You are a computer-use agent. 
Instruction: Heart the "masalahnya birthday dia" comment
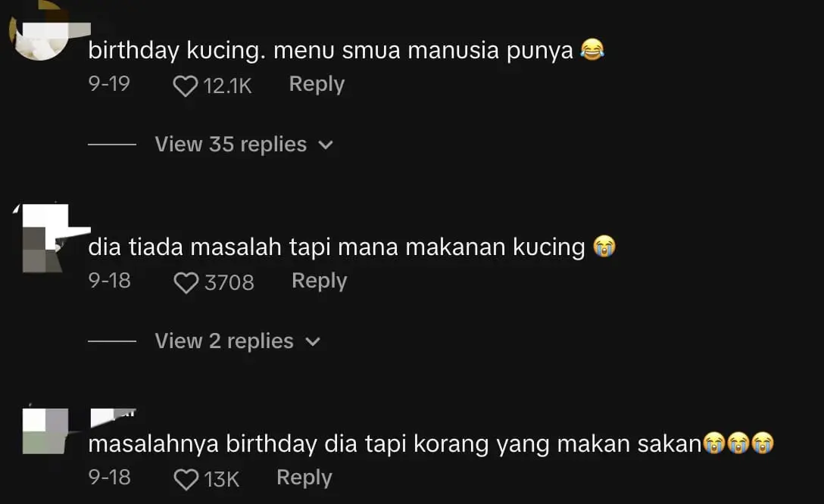point(186,480)
